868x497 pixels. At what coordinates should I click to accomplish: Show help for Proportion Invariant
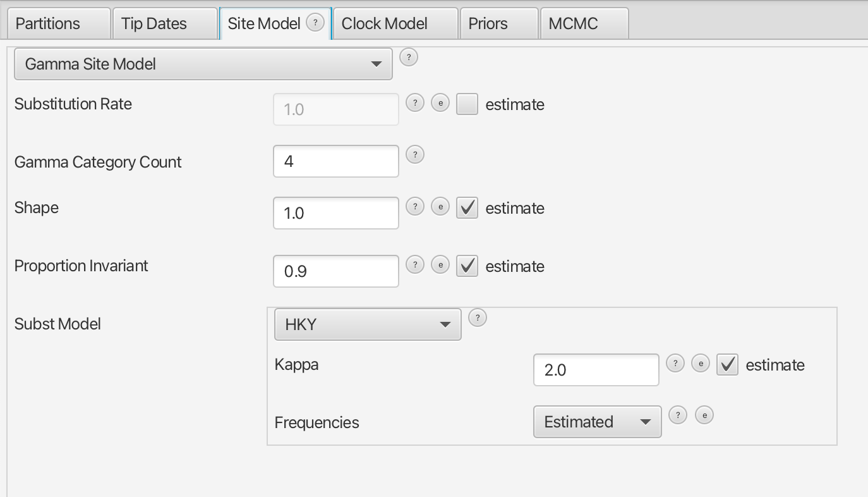coord(414,265)
